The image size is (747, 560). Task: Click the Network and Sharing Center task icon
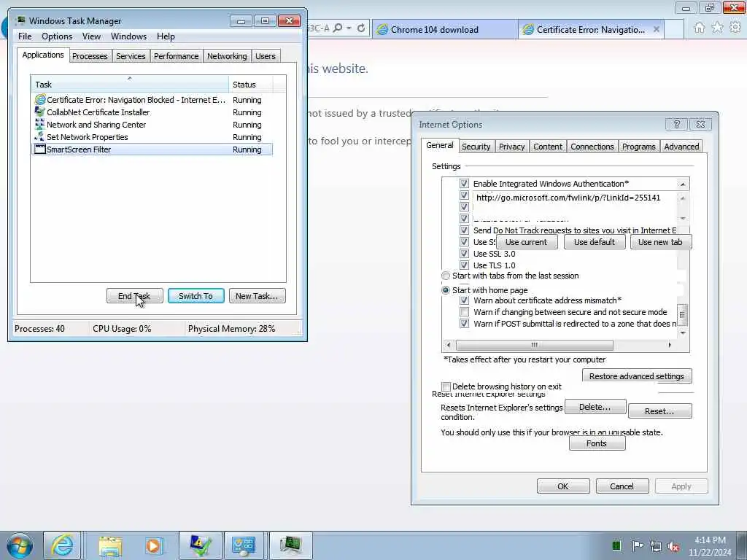pyautogui.click(x=40, y=124)
